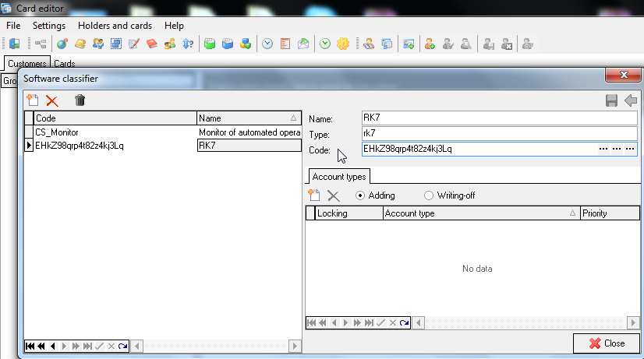This screenshot has height=359, width=644.
Task: Click the Locking column header
Action: (x=349, y=213)
